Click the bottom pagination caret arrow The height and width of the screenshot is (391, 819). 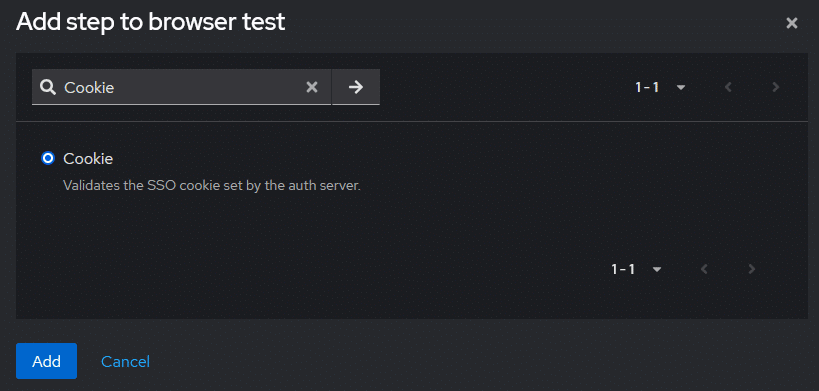coord(657,270)
